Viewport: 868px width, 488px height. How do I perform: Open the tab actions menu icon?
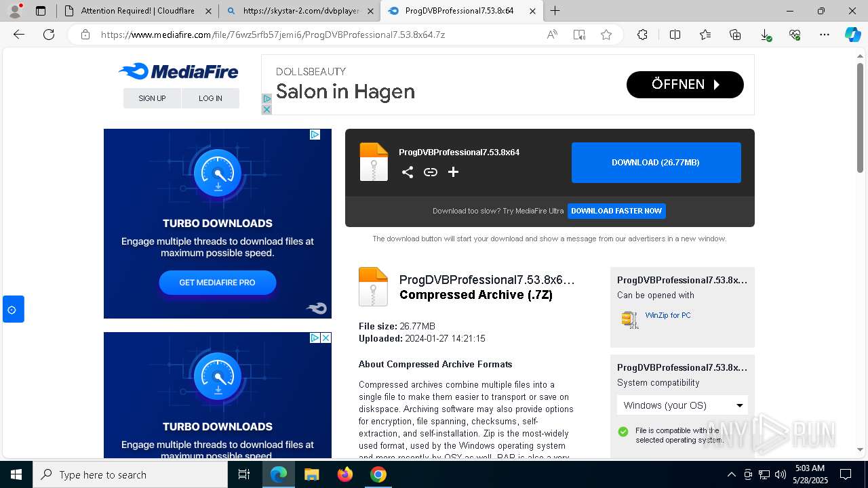click(x=41, y=11)
